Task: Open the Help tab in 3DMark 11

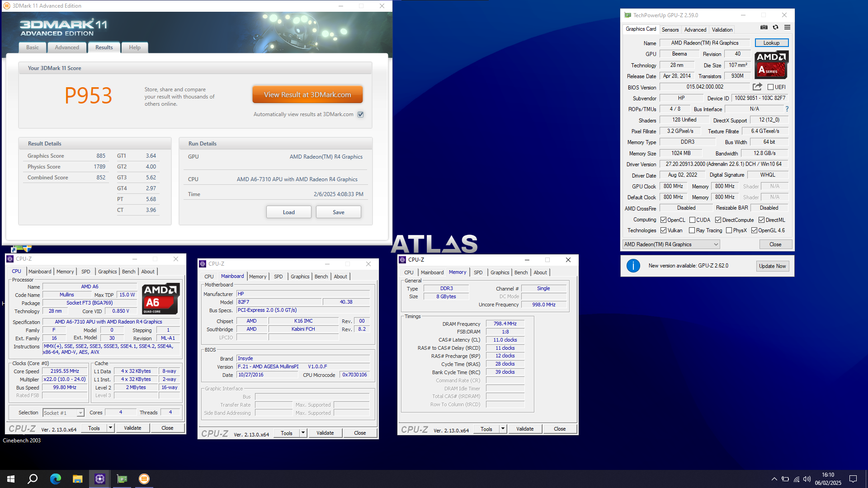Action: [134, 47]
